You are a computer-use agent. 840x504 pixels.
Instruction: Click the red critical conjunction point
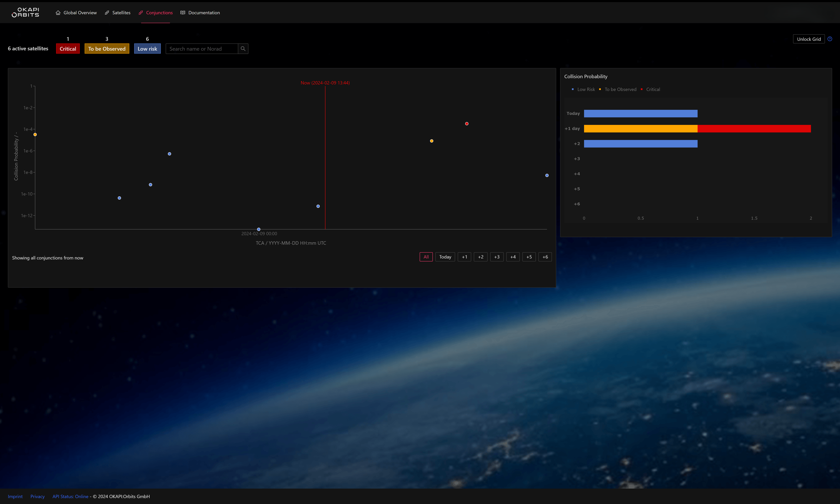467,124
